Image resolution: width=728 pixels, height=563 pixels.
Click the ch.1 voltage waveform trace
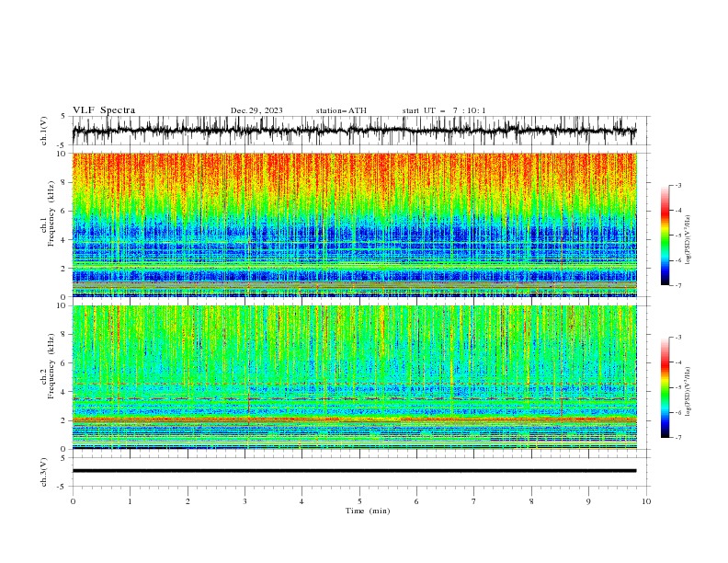[x=354, y=131]
